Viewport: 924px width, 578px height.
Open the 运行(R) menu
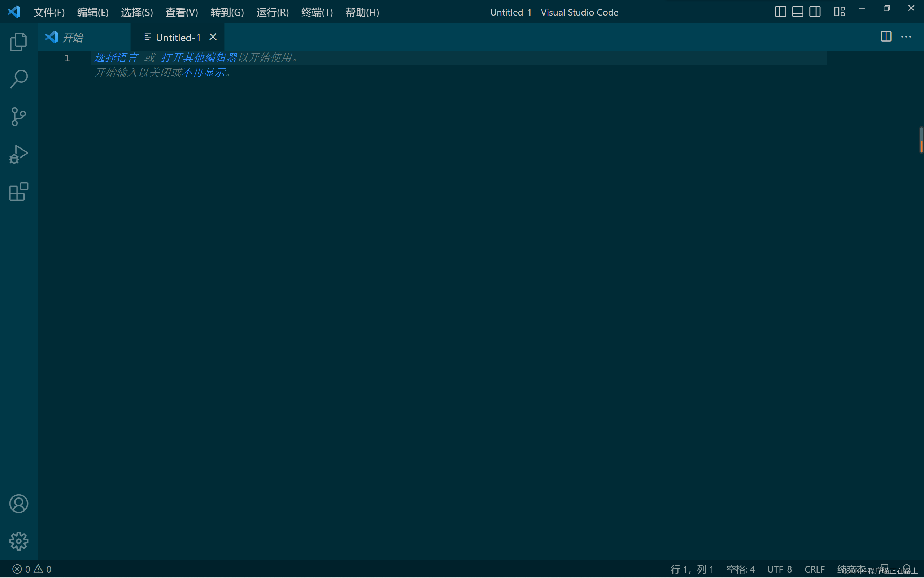click(x=272, y=12)
